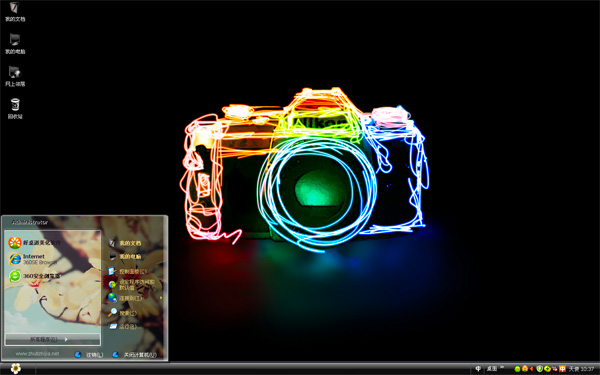Viewport: 600px width, 375px height.
Task: Click 注销 log off button
Action: (x=89, y=355)
